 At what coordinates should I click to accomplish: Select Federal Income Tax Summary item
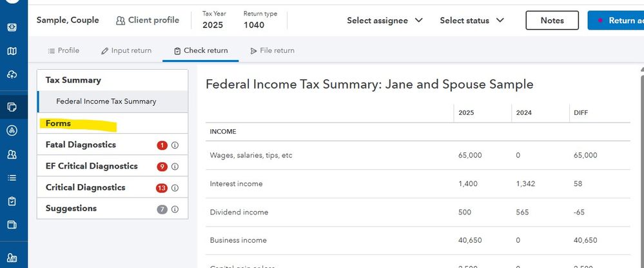point(106,101)
